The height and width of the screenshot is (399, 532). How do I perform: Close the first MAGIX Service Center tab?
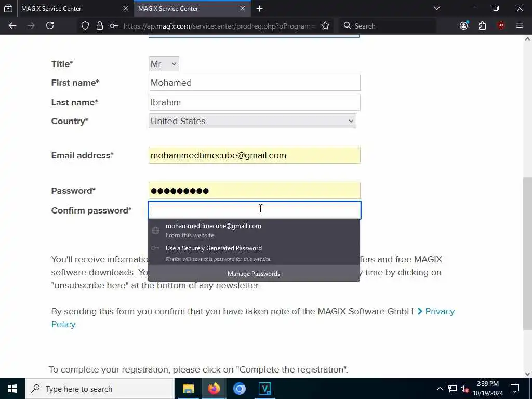coord(126,8)
